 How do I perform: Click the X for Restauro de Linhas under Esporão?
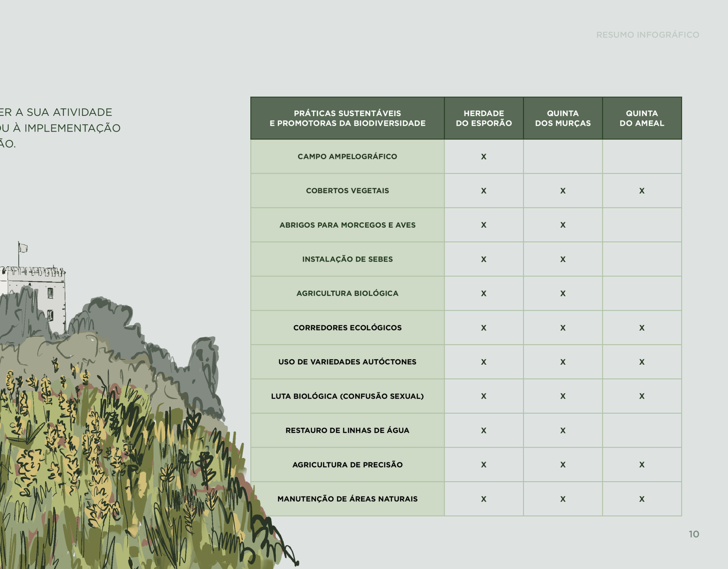484,431
